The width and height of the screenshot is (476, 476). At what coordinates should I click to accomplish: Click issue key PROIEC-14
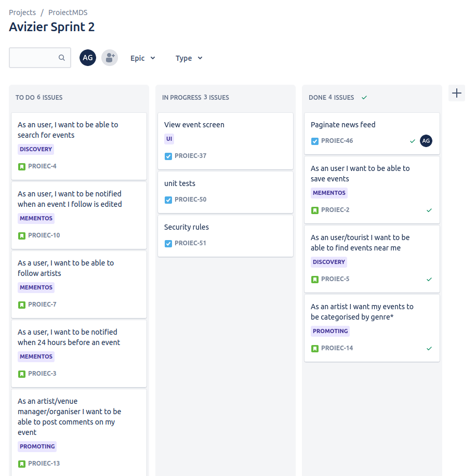[x=337, y=348]
